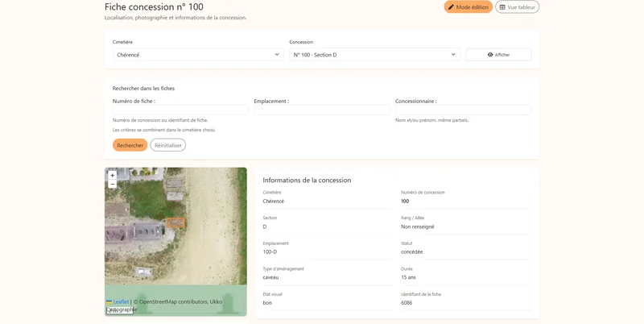Viewport: 644px width, 324px height.
Task: Open the Concession dropdown N° 100 - Section D
Action: (374, 55)
